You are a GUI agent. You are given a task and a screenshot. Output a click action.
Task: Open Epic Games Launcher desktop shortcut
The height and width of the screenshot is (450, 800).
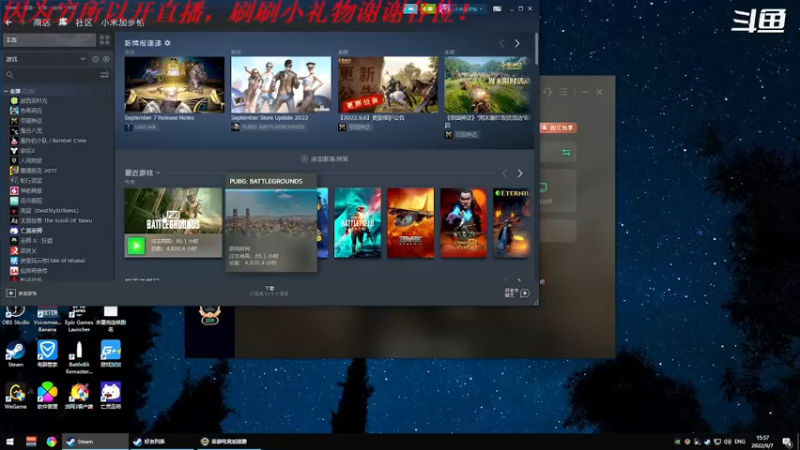point(79,319)
